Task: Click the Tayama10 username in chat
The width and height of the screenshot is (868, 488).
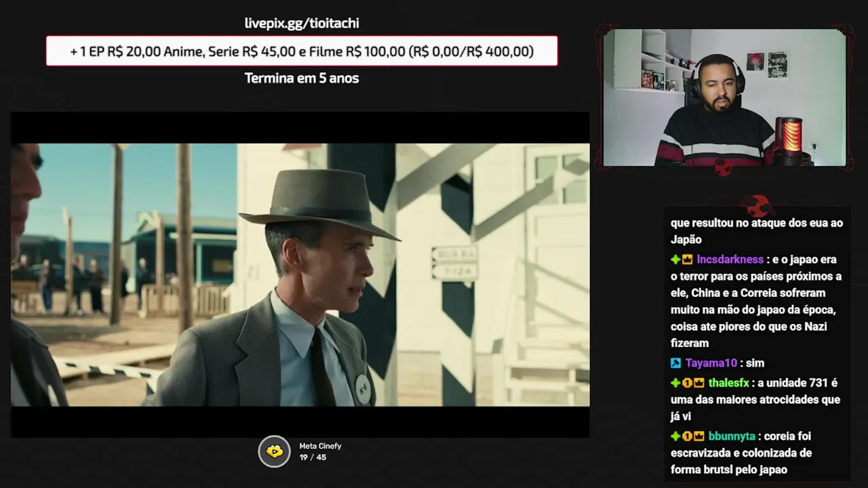Action: (711, 363)
